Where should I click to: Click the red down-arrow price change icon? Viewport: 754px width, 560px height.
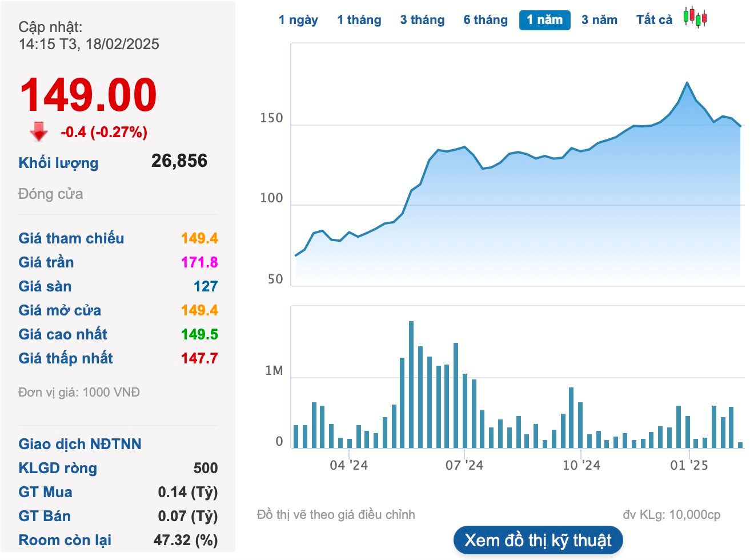(39, 131)
